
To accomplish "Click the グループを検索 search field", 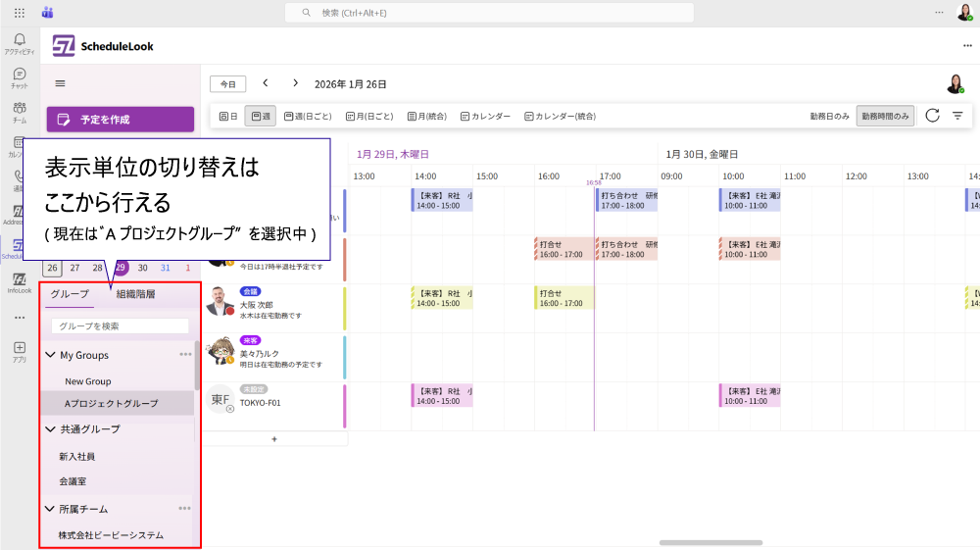I will pyautogui.click(x=120, y=325).
